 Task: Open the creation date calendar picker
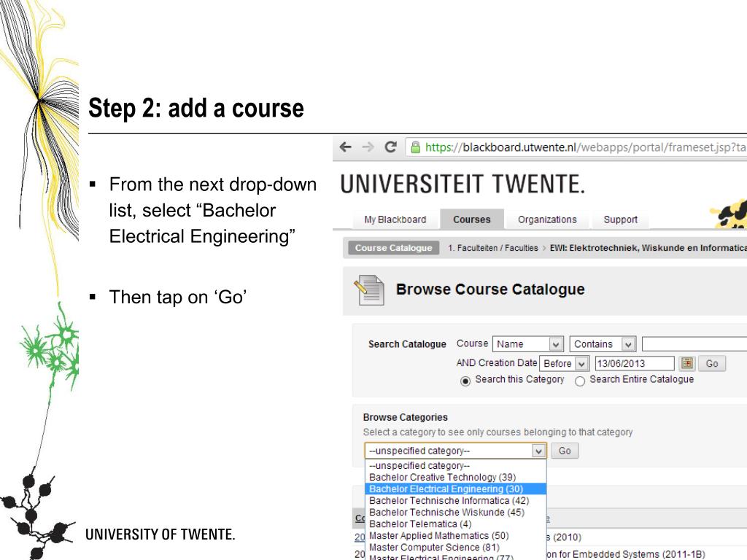pos(686,363)
